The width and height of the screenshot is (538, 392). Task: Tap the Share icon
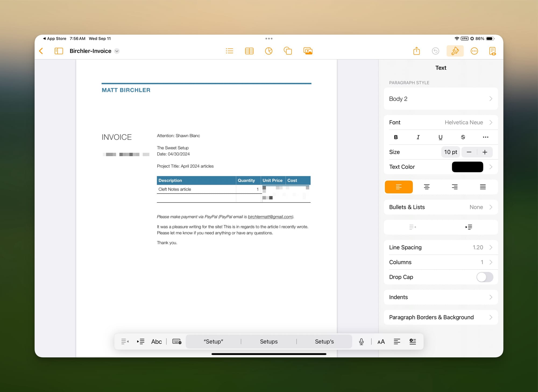416,51
